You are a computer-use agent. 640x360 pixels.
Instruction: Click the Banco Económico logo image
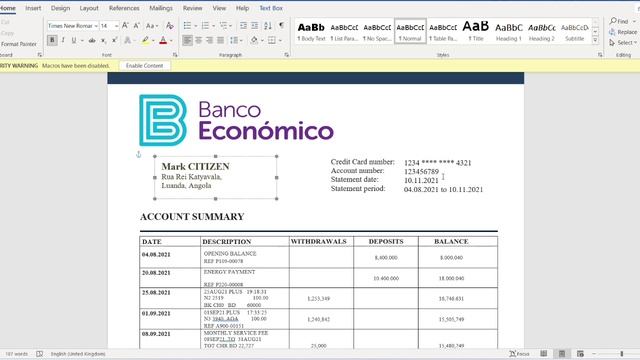point(236,120)
